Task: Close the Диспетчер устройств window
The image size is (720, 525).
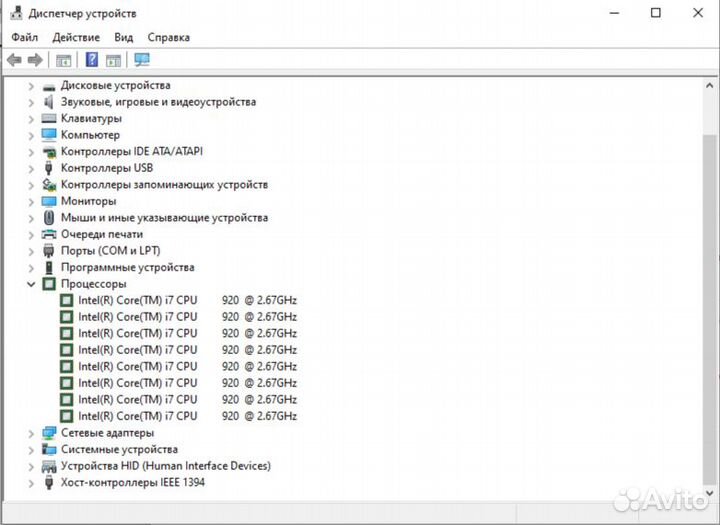Action: 698,13
